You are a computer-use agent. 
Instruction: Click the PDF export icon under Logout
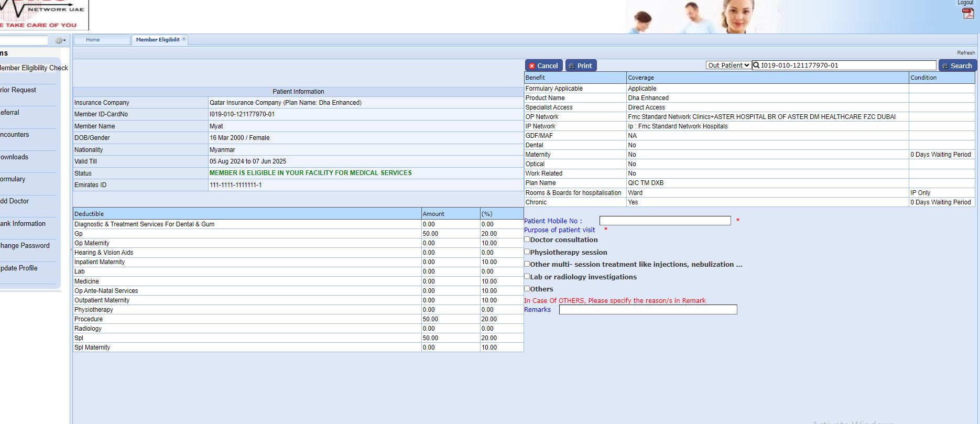click(x=967, y=14)
